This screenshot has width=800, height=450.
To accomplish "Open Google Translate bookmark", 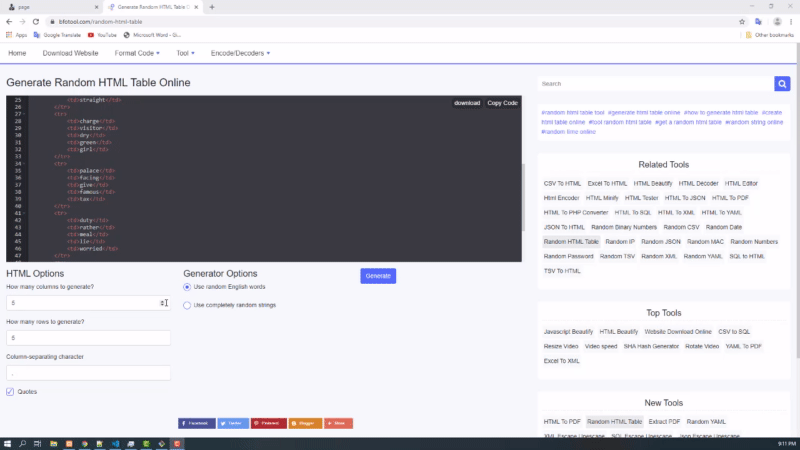I will pyautogui.click(x=57, y=35).
